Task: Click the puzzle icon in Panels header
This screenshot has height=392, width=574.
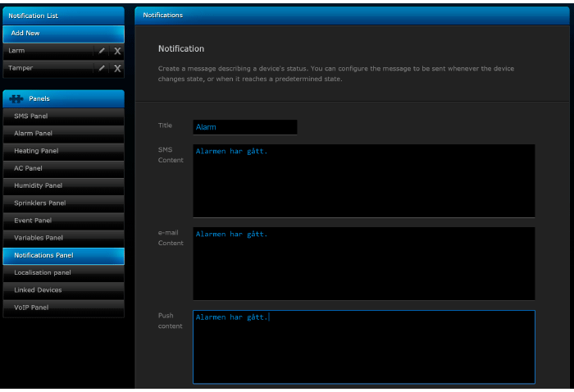Action: click(16, 98)
